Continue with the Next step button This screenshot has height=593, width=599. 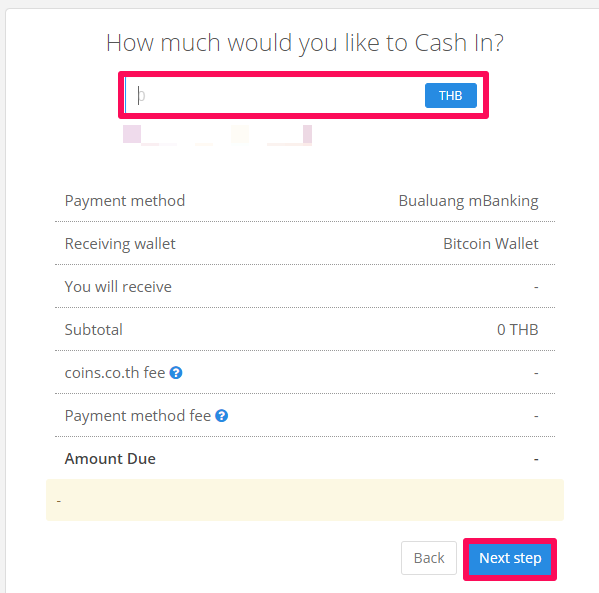pyautogui.click(x=510, y=558)
